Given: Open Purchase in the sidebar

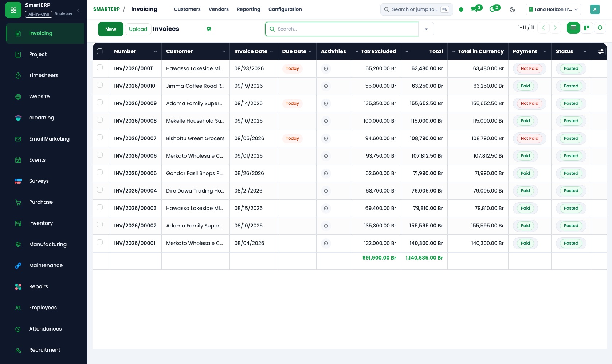Looking at the screenshot, I should [x=45, y=202].
